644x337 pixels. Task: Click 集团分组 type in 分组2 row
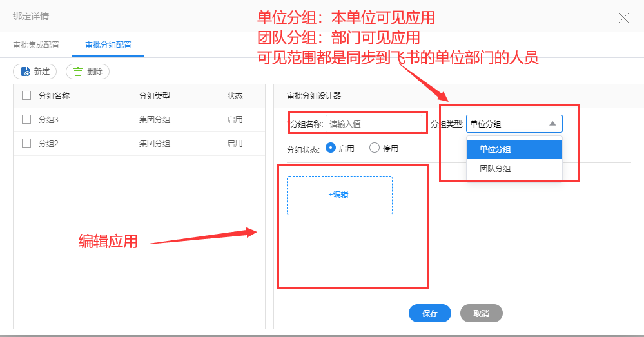pyautogui.click(x=155, y=143)
